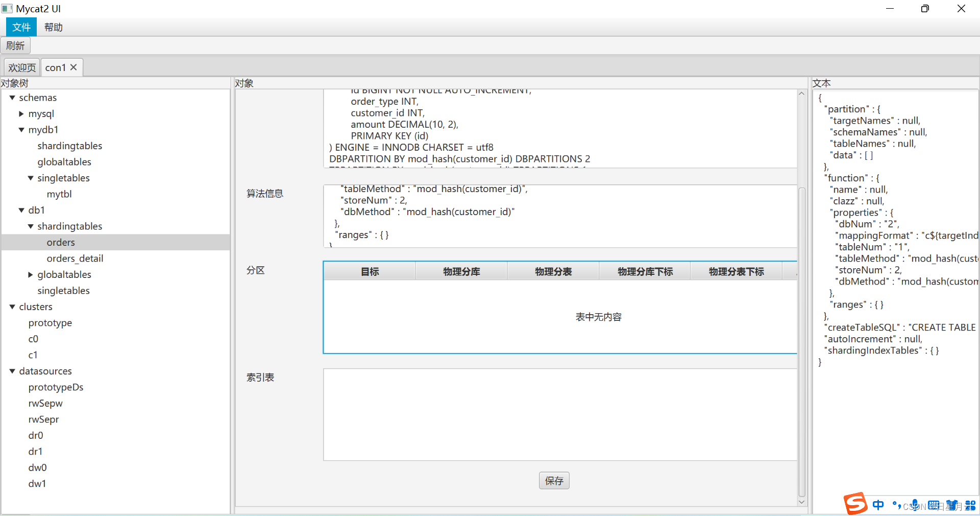Select shardingtables under mydb1
This screenshot has height=516, width=980.
tap(69, 146)
